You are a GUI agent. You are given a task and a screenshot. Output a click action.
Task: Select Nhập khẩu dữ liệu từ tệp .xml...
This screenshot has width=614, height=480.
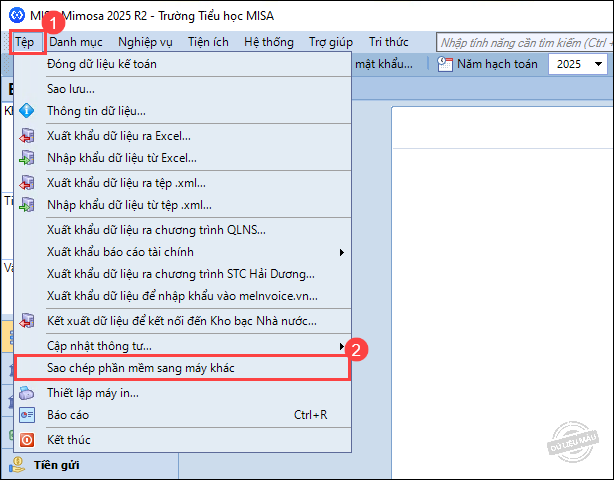click(x=182, y=205)
